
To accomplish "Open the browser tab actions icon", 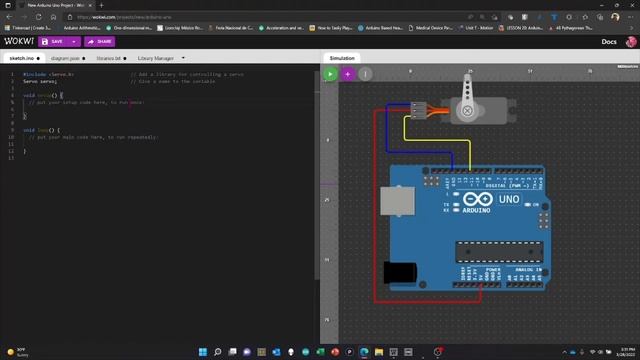I will point(8,5).
